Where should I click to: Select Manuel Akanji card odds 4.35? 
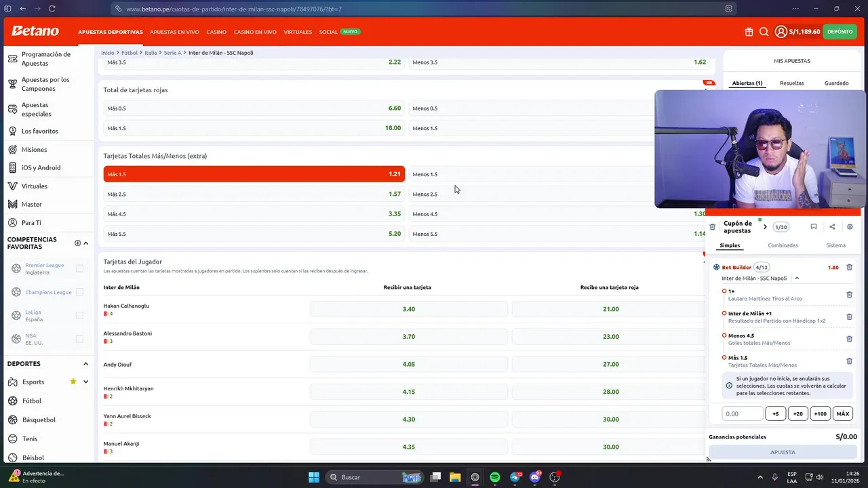coord(408,447)
